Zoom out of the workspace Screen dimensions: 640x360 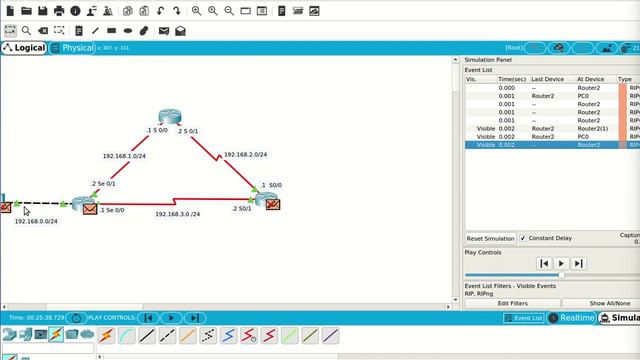tap(229, 11)
